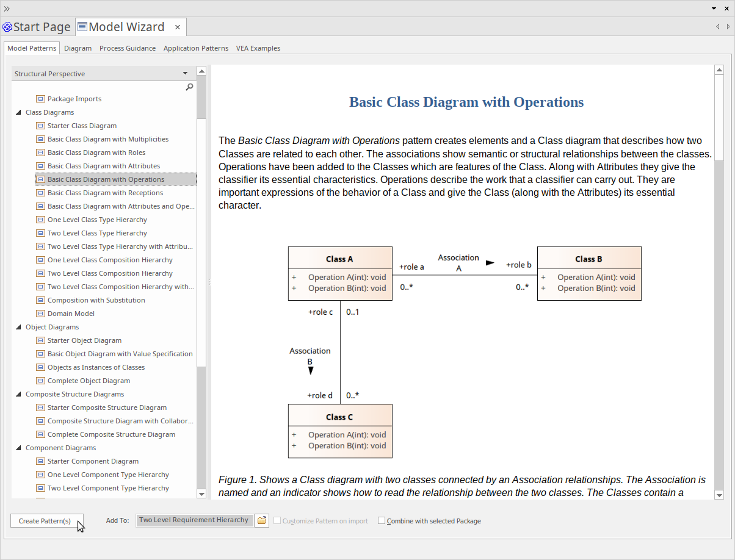Collapse the Composite Structure Diagrams group
The width and height of the screenshot is (735, 560).
19,394
